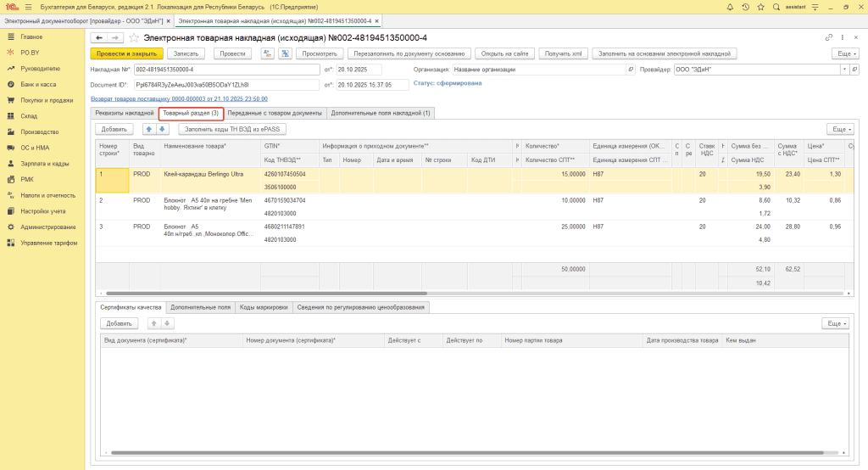
Task: Click Провести и закрыть button
Action: (125, 53)
